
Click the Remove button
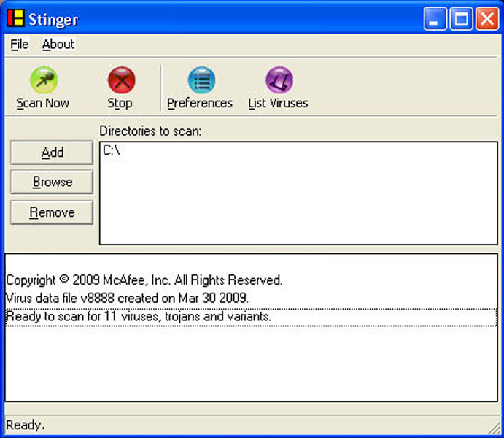(52, 212)
